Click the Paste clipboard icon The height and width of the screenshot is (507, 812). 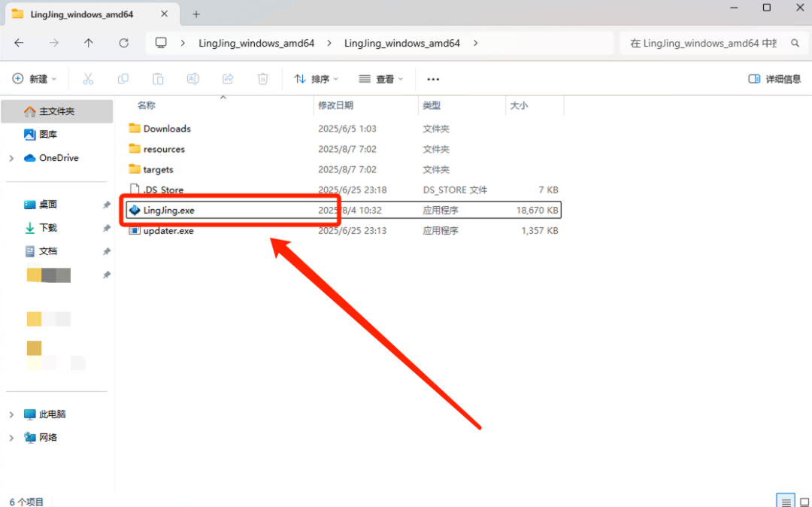pyautogui.click(x=158, y=79)
